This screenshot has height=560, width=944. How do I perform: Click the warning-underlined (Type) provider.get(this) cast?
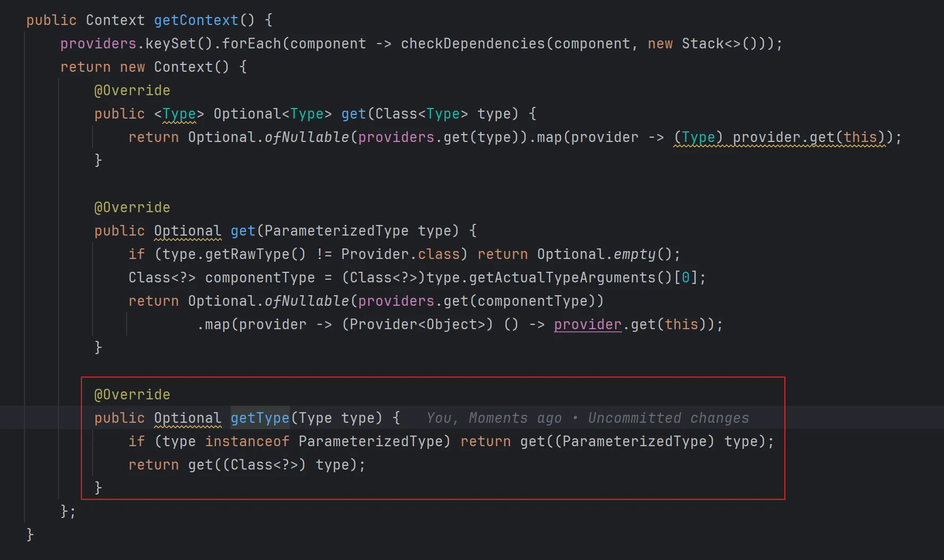coord(779,137)
